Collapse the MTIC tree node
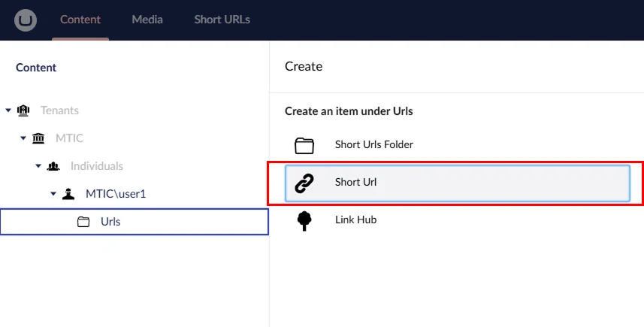The height and width of the screenshot is (327, 644). pos(23,138)
